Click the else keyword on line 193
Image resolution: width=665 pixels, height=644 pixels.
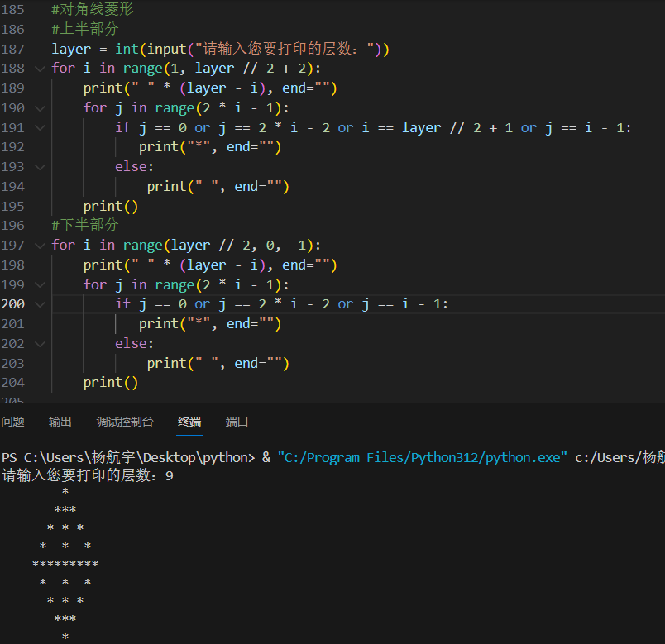tap(131, 167)
